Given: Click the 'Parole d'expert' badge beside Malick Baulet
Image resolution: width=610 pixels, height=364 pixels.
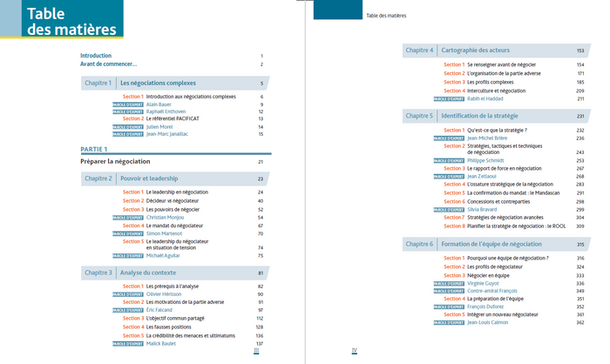Looking at the screenshot, I should (x=128, y=343).
